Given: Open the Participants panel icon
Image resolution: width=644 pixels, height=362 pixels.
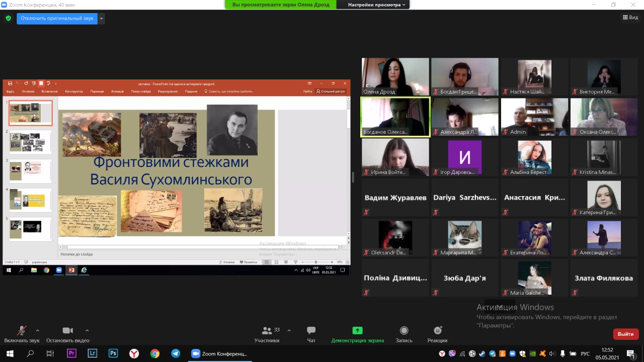Looking at the screenshot, I should 267,331.
